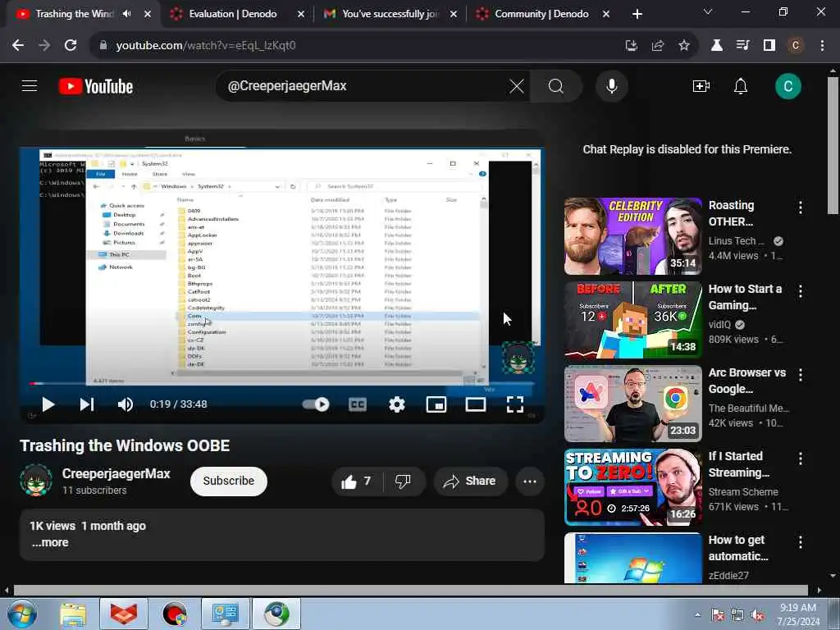
Task: Open the Roasting OTHER video thumbnail
Action: tap(632, 236)
